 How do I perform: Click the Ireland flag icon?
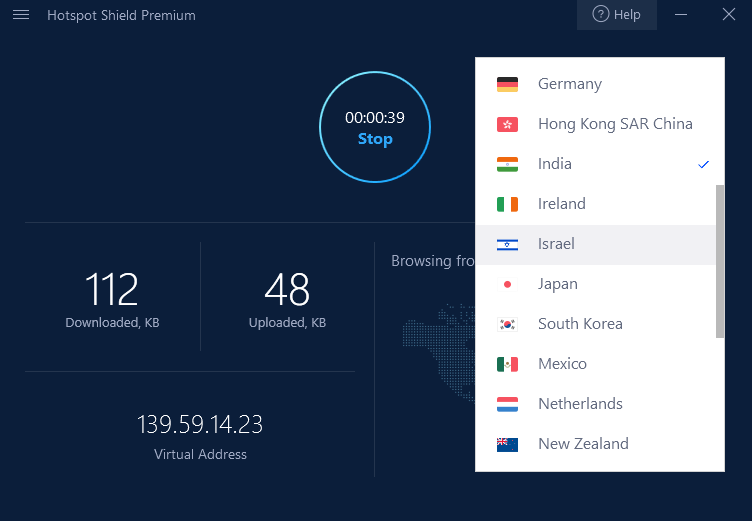pyautogui.click(x=507, y=204)
